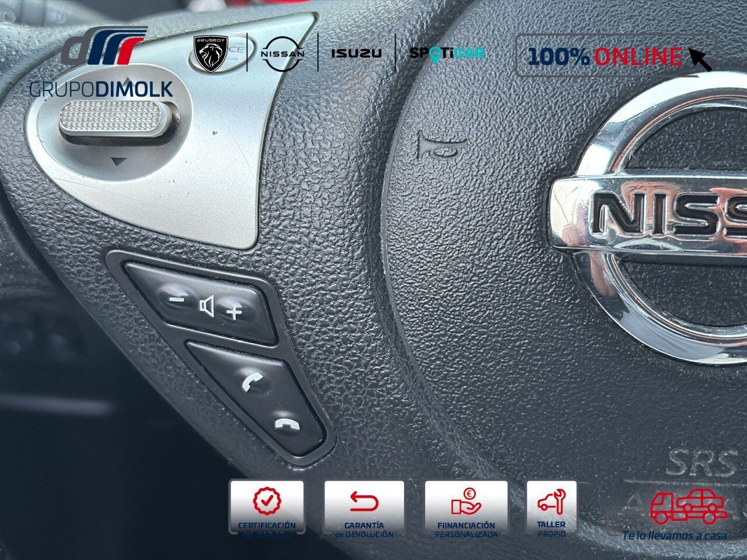This screenshot has height=560, width=747.
Task: Open the Spoticar logo
Action: pos(447,53)
